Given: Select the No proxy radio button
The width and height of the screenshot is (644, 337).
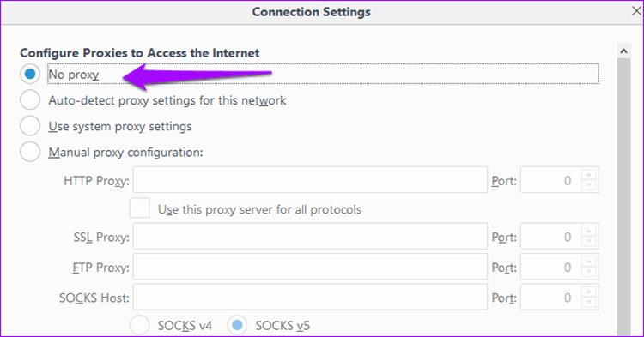Looking at the screenshot, I should tap(30, 75).
